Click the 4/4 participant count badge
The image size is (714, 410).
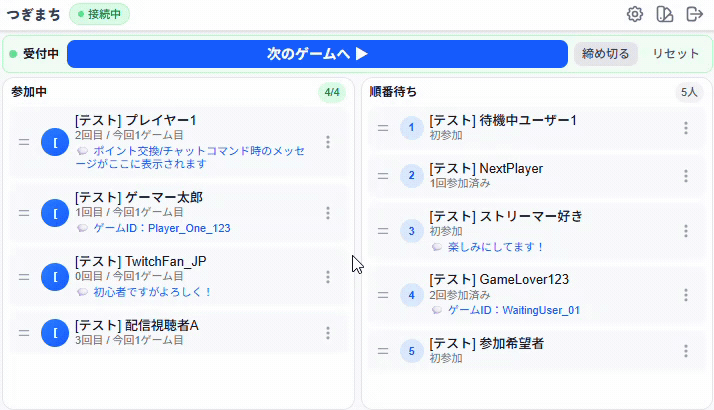[332, 92]
